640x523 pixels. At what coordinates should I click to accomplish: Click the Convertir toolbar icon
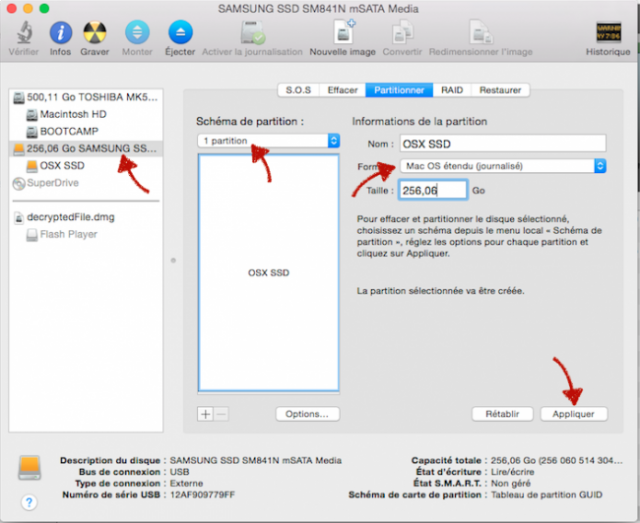[x=402, y=32]
